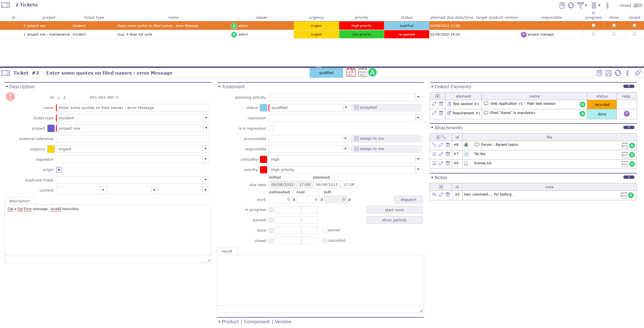Open the Product section below Treatment
Screen dimensions: 644x328
pyautogui.click(x=230, y=322)
